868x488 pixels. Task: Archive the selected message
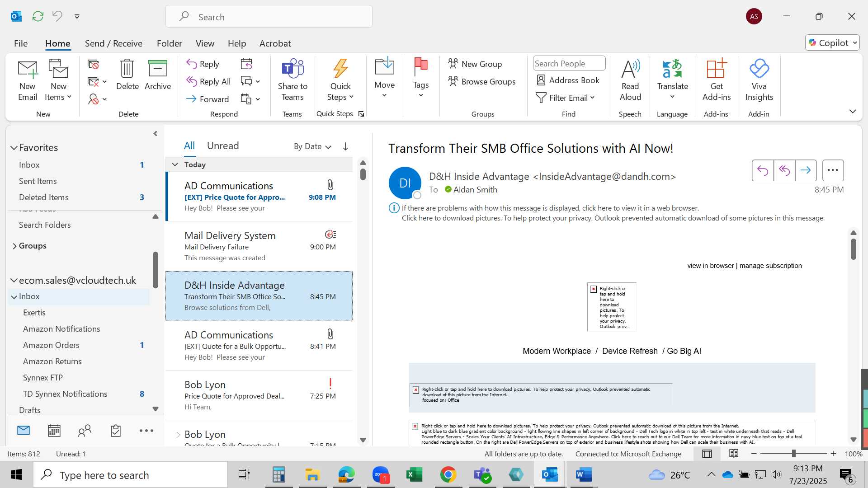pyautogui.click(x=158, y=75)
